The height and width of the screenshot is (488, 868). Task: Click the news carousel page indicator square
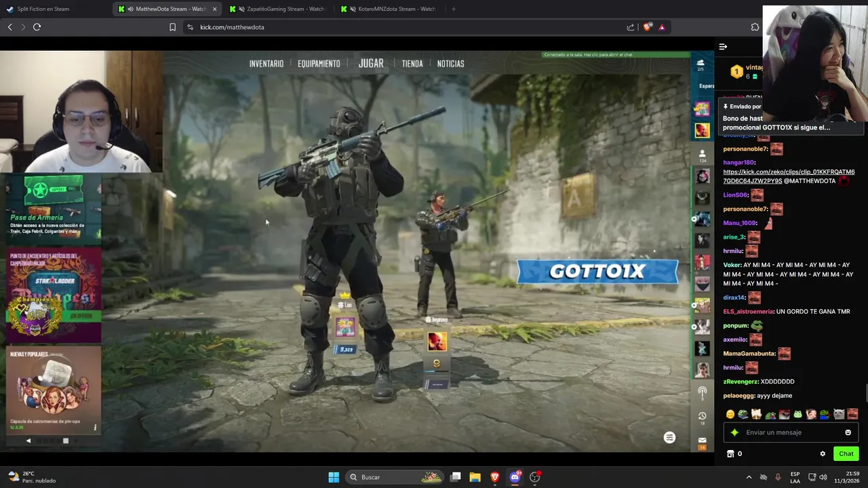(66, 441)
